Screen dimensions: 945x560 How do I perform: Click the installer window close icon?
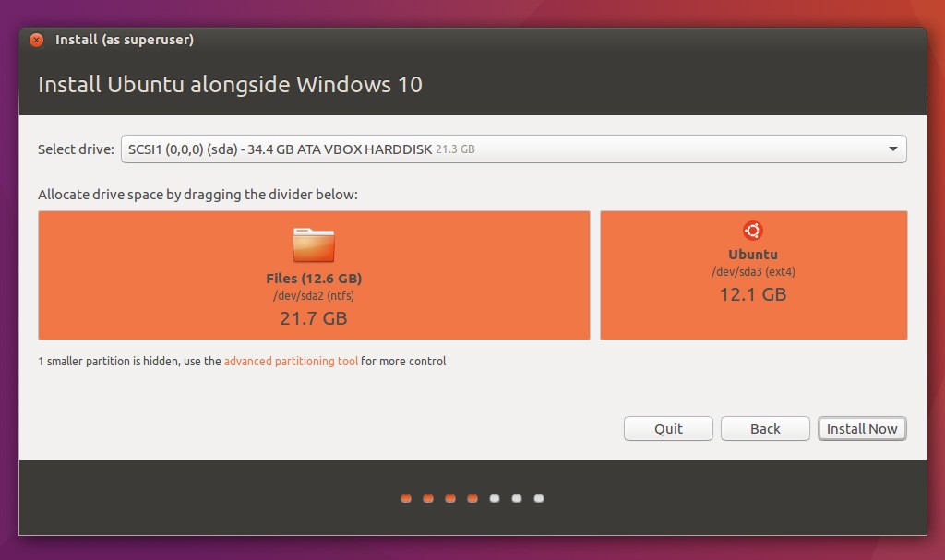[x=35, y=40]
